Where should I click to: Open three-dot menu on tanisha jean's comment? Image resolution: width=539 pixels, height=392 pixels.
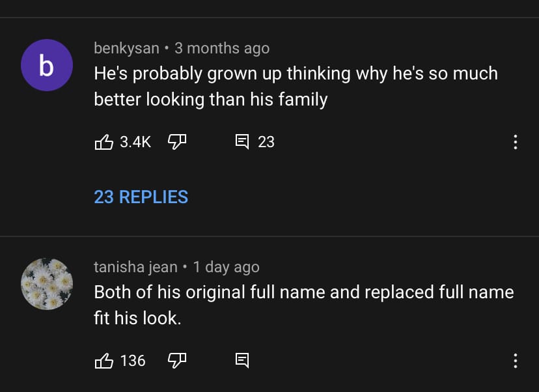coord(515,361)
